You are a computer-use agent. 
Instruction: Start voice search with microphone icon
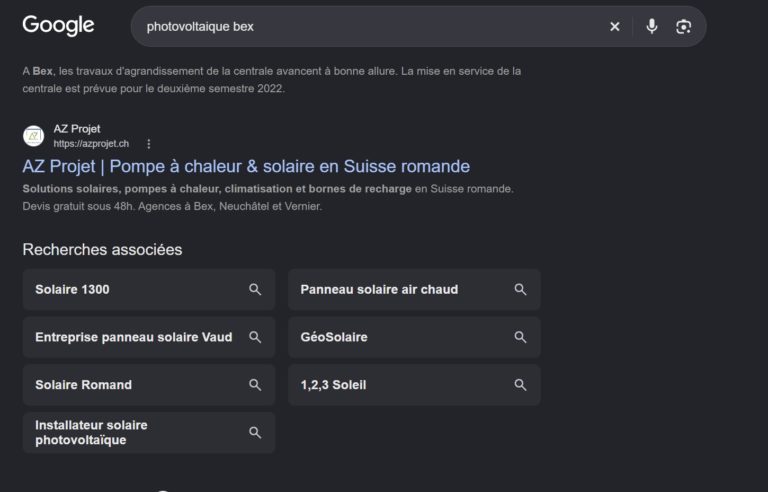click(651, 26)
